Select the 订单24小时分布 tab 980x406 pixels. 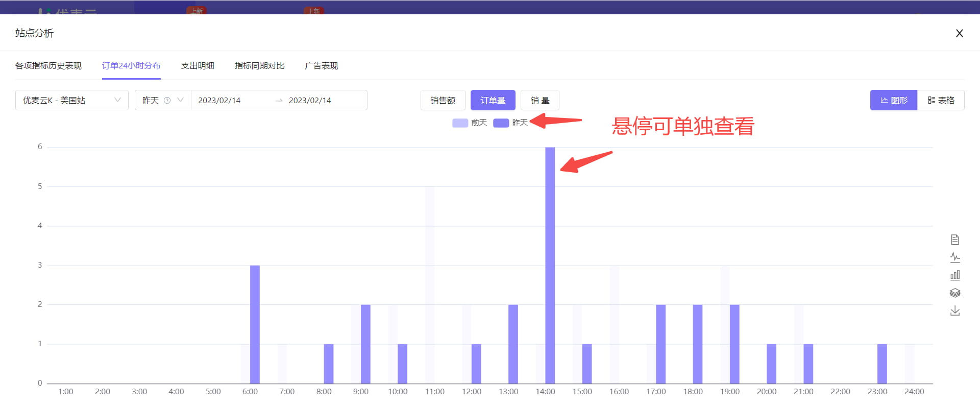click(131, 66)
